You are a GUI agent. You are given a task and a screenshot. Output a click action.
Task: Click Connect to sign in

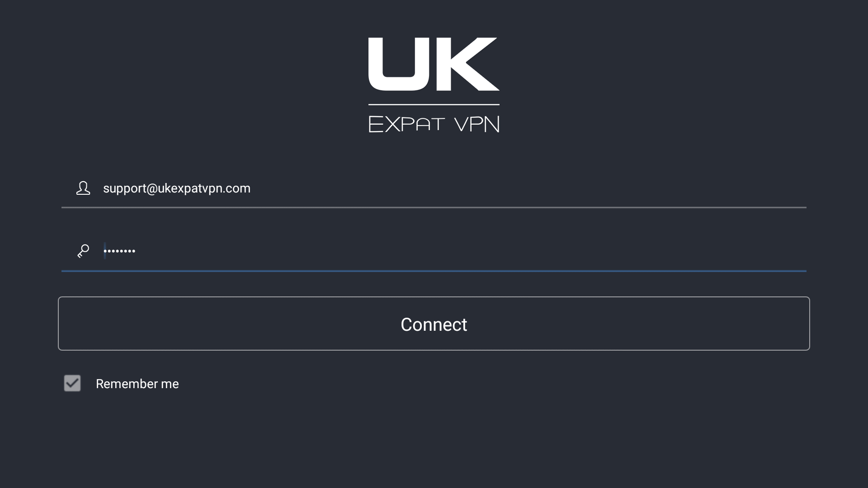click(434, 324)
